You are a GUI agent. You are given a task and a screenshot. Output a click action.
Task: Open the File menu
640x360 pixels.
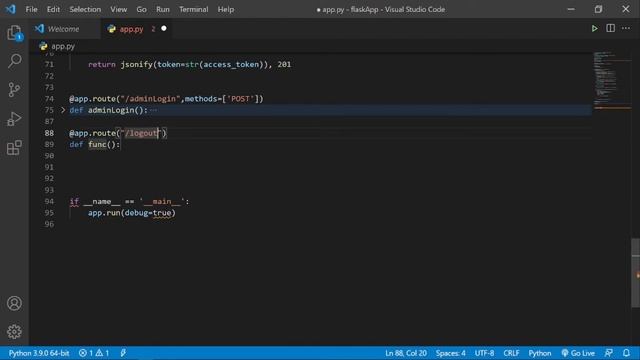click(x=31, y=9)
